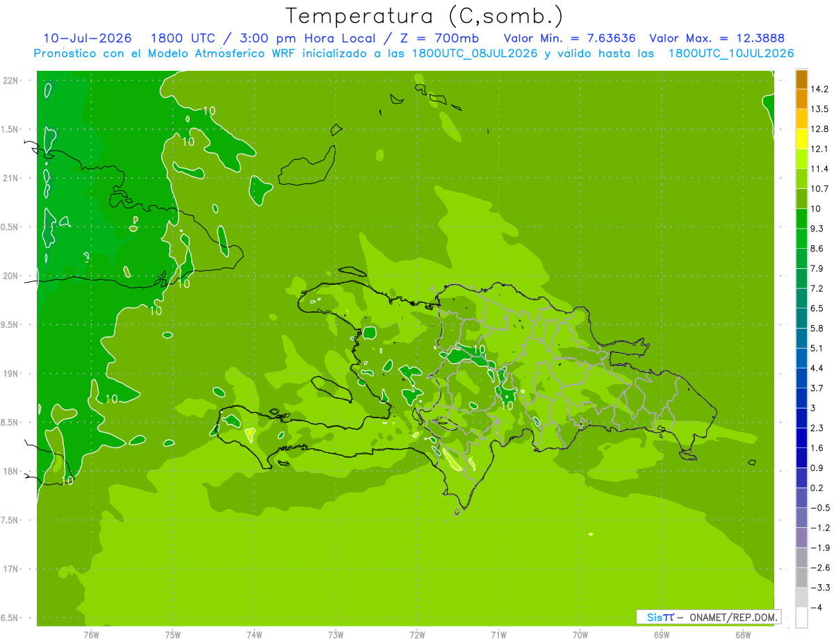The width and height of the screenshot is (834, 644).
Task: Click the yellow swatch between 12.1 and 12.8
Action: [801, 139]
